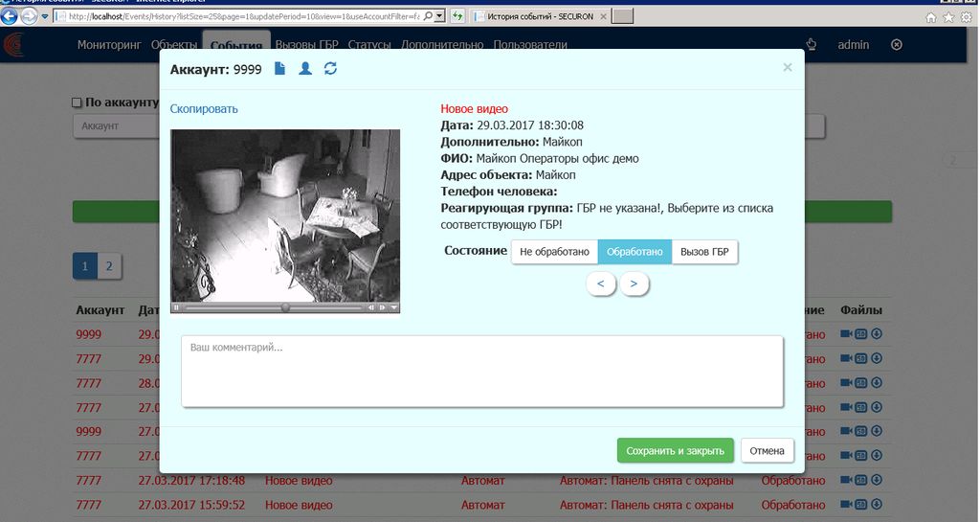
Task: Click SD icon in 7777 29.0 row
Action: (x=861, y=358)
